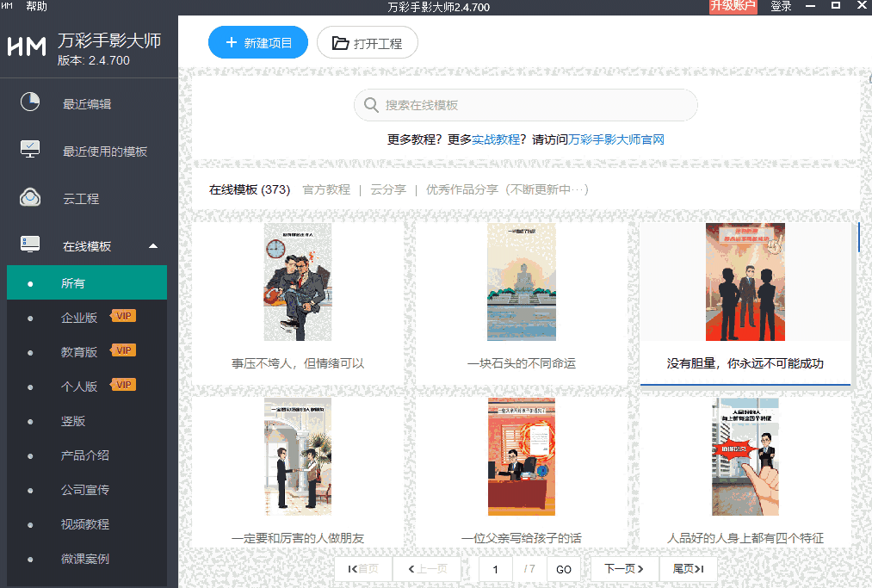The width and height of the screenshot is (872, 588).
Task: Click the page number input field
Action: coord(496,569)
